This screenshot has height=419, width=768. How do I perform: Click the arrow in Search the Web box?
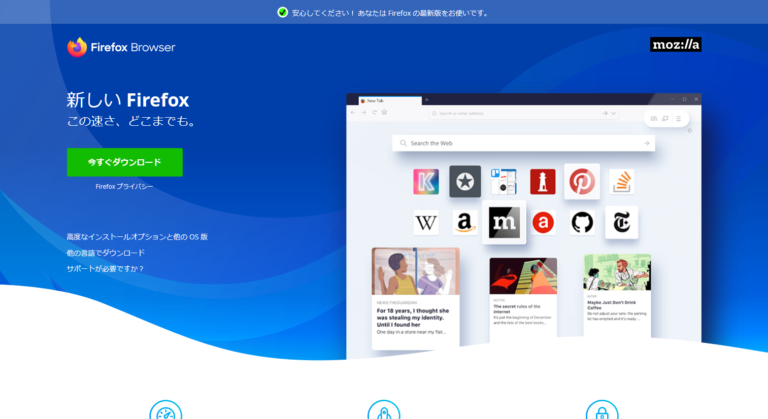(647, 143)
